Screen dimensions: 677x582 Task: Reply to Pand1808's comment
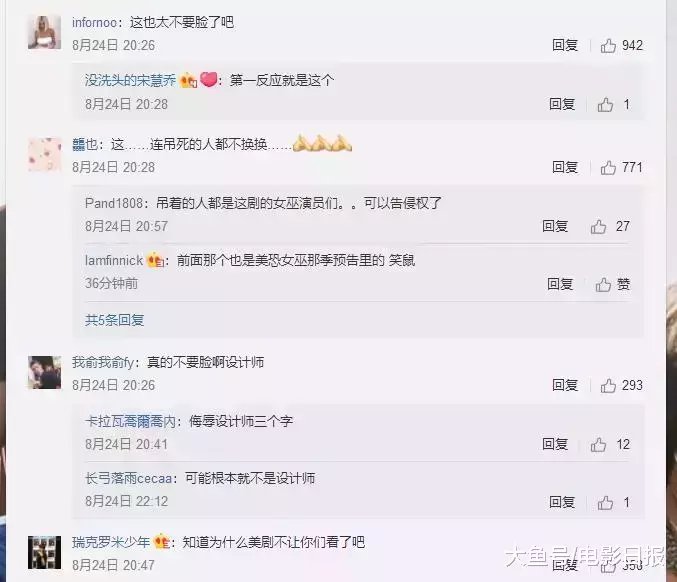(555, 226)
